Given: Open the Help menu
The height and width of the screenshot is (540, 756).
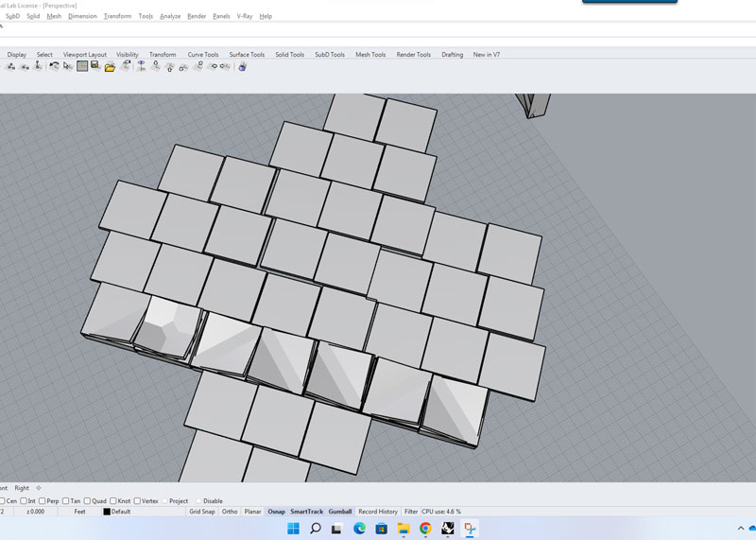Looking at the screenshot, I should 266,16.
